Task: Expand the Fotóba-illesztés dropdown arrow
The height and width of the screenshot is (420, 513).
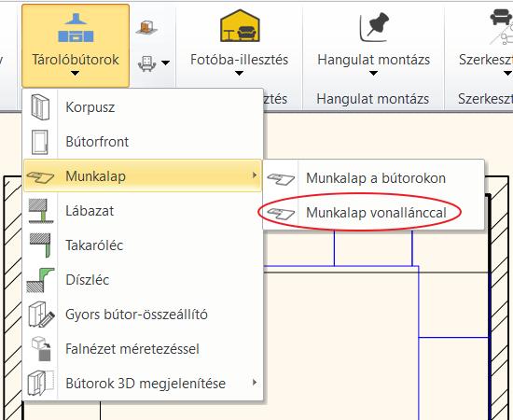Action: (239, 73)
